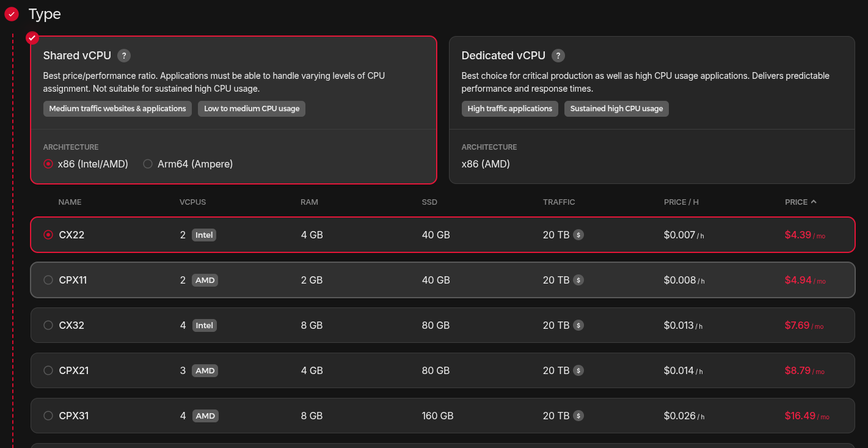This screenshot has width=868, height=448.
Task: Click the 2 GB RAM value
Action: (x=312, y=280)
